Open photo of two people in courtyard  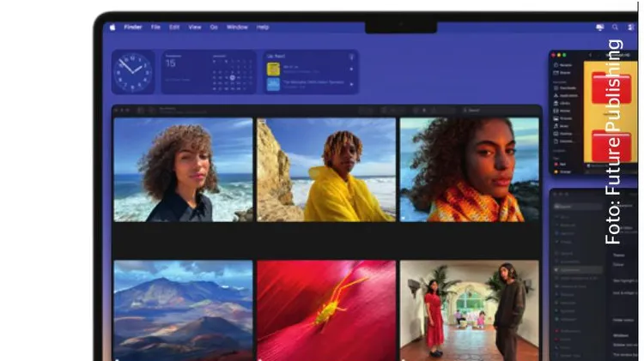coord(469,309)
